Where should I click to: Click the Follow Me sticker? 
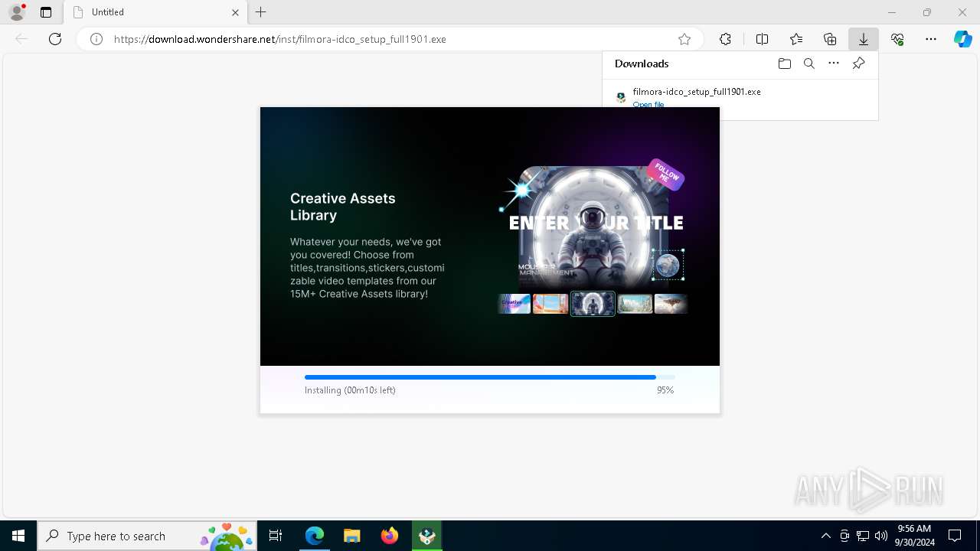pyautogui.click(x=665, y=174)
